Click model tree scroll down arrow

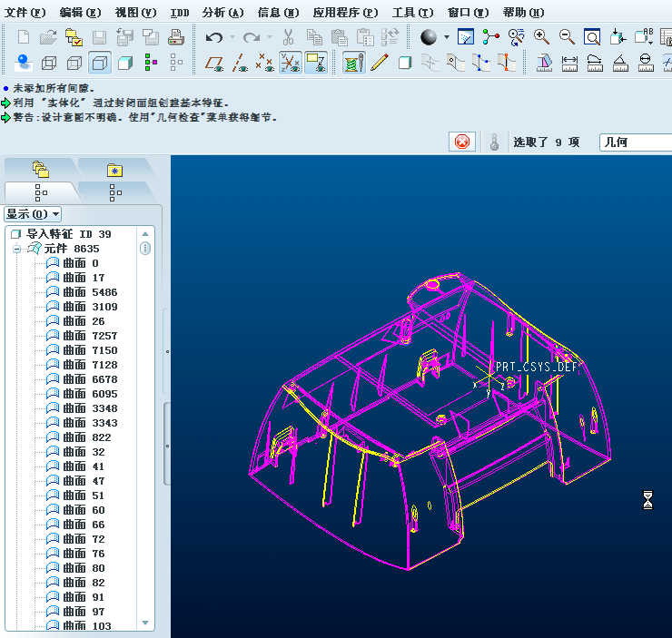tap(145, 623)
